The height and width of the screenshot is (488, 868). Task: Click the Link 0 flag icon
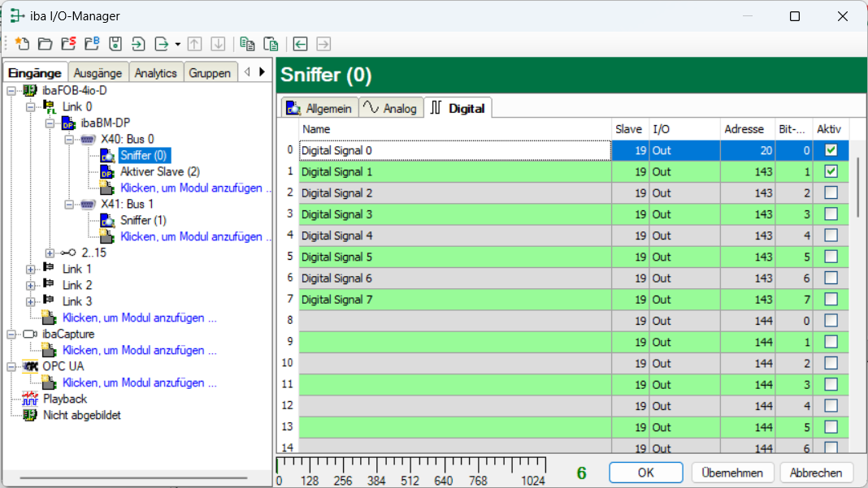click(50, 107)
